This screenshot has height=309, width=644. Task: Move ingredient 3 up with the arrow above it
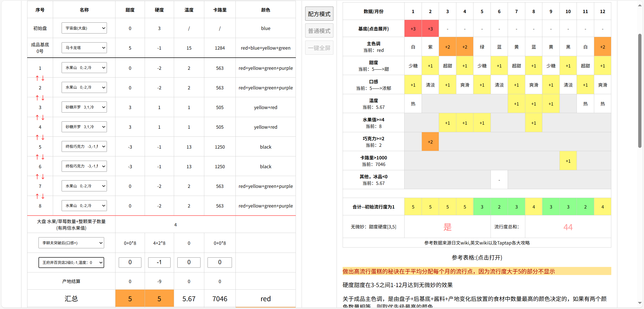[x=37, y=98]
